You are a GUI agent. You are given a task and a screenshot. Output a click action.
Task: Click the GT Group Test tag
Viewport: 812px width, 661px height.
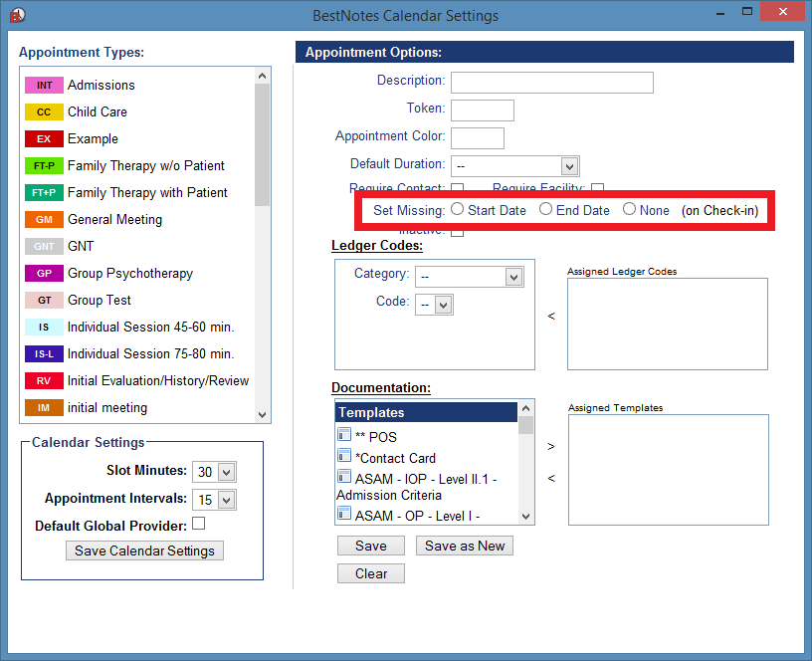(44, 301)
